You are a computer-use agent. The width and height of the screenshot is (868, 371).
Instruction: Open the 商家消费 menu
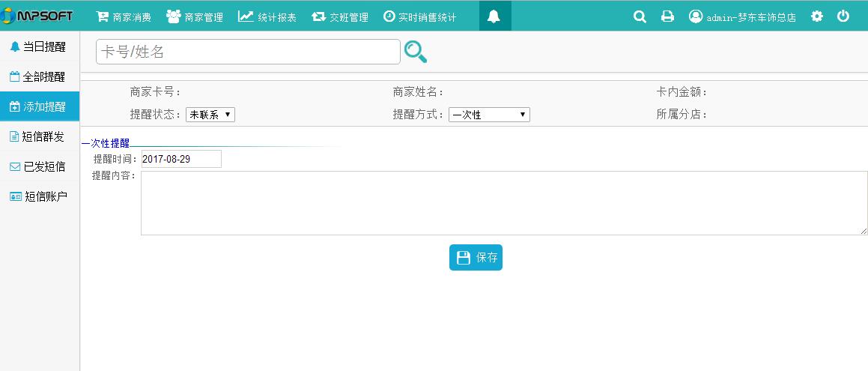point(124,16)
